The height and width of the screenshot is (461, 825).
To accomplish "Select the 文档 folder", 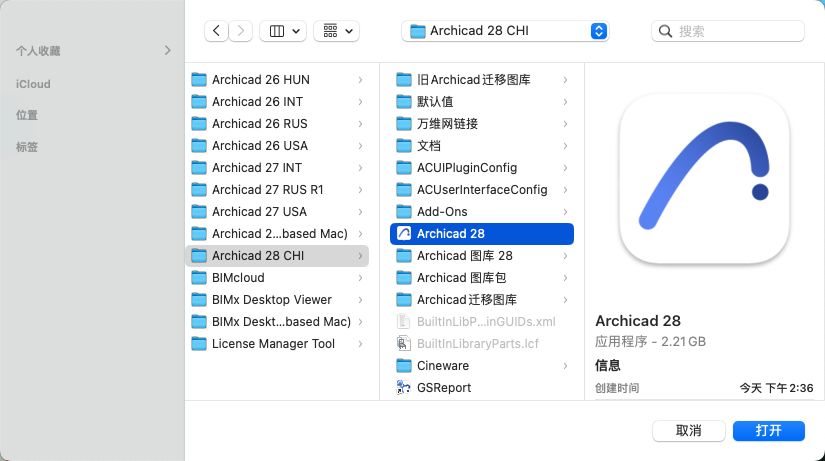I will tap(482, 146).
